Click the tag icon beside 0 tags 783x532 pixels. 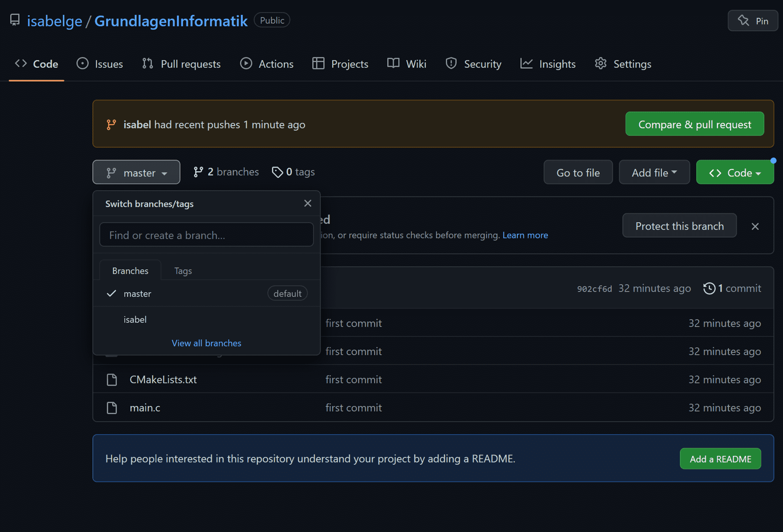(277, 172)
